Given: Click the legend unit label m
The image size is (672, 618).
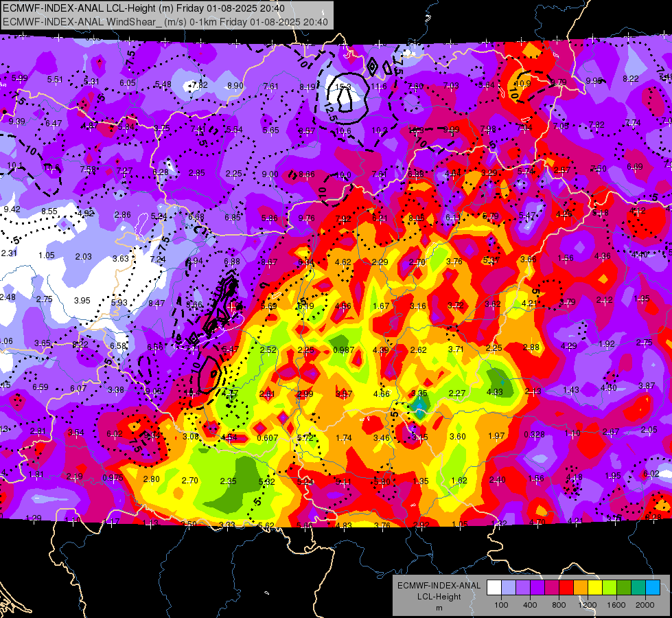Looking at the screenshot, I should click(x=439, y=608).
